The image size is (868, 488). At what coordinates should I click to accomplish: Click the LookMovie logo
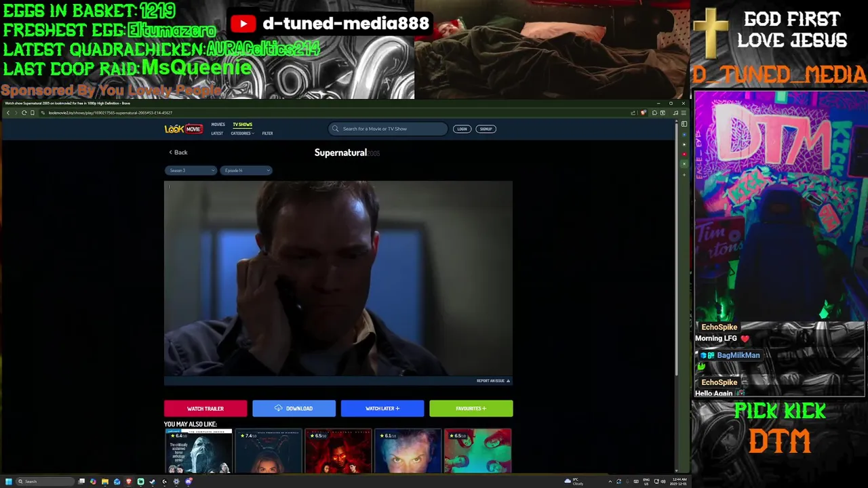183,129
